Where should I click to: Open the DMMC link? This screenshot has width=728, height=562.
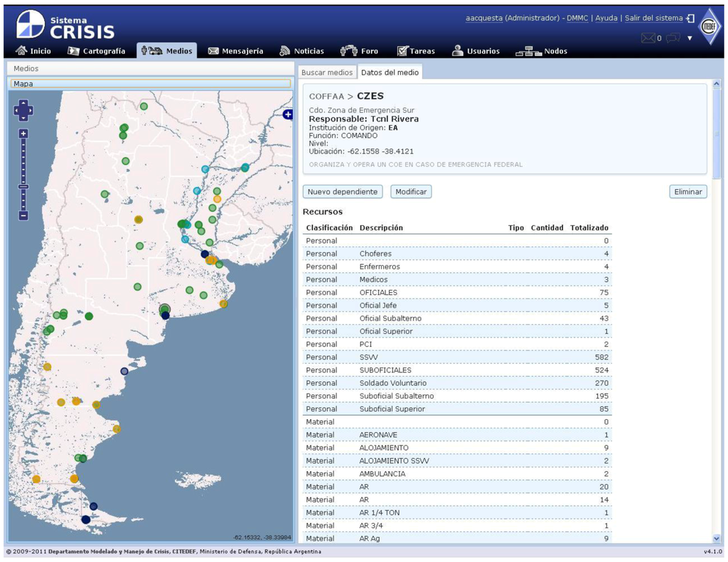tap(577, 18)
